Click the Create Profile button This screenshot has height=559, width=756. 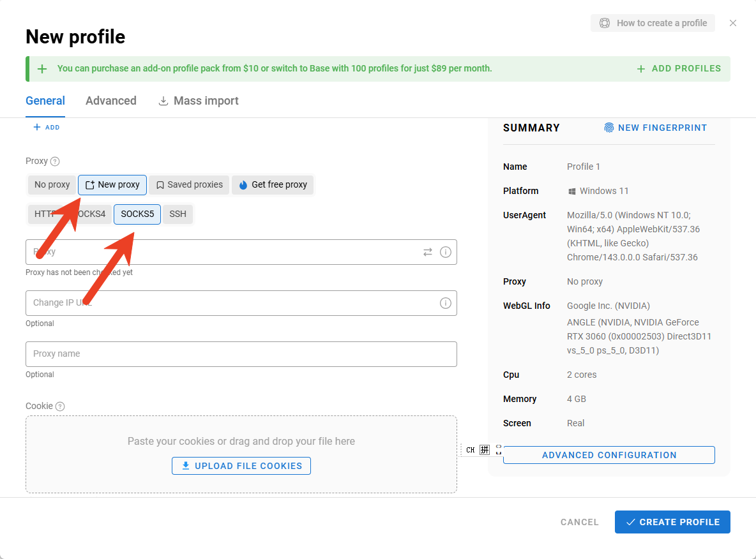pos(672,522)
